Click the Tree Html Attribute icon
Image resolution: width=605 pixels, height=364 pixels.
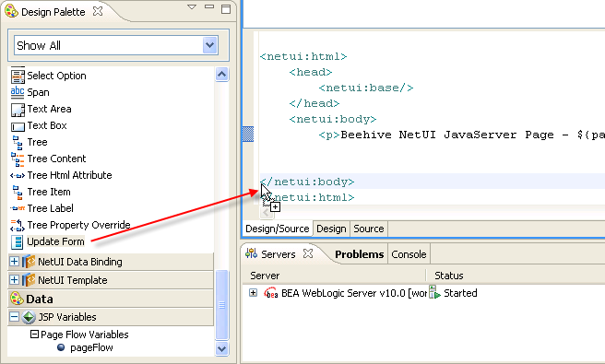click(18, 175)
